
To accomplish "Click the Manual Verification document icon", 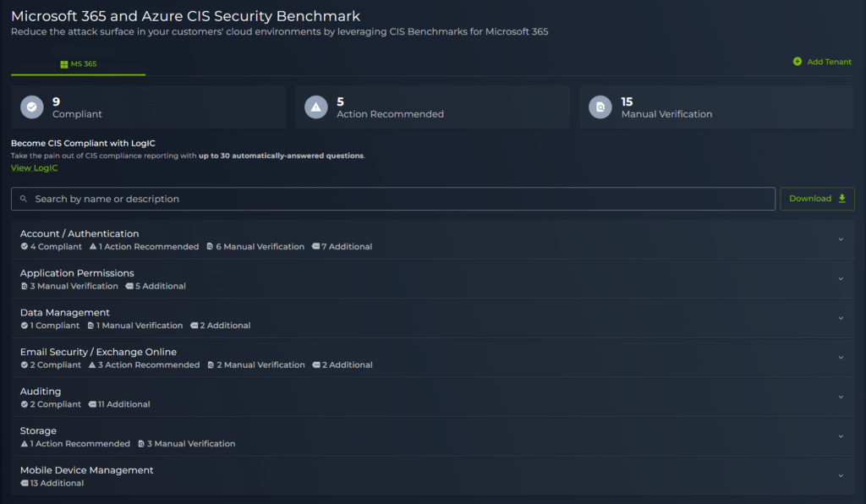I will [x=600, y=107].
